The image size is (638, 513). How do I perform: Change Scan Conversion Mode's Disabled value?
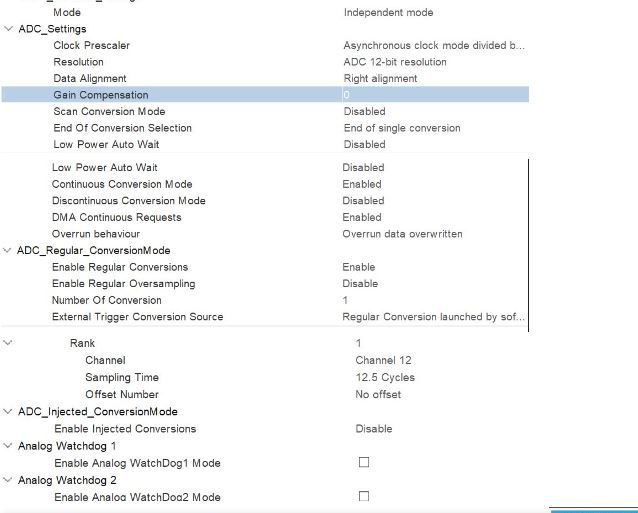coord(365,111)
